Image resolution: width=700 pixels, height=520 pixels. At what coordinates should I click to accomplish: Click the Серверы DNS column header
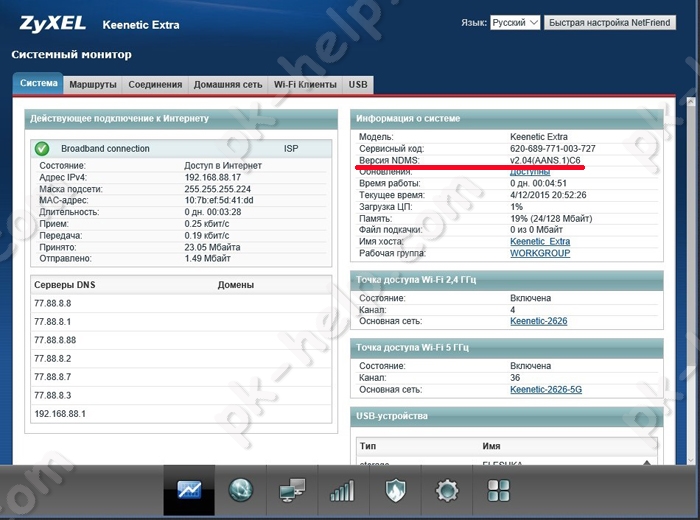[65, 285]
